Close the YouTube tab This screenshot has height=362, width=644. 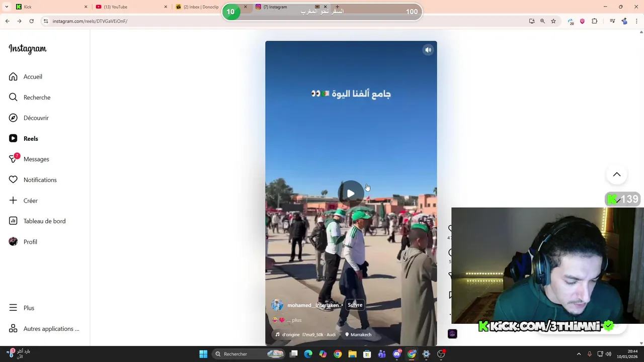click(166, 7)
